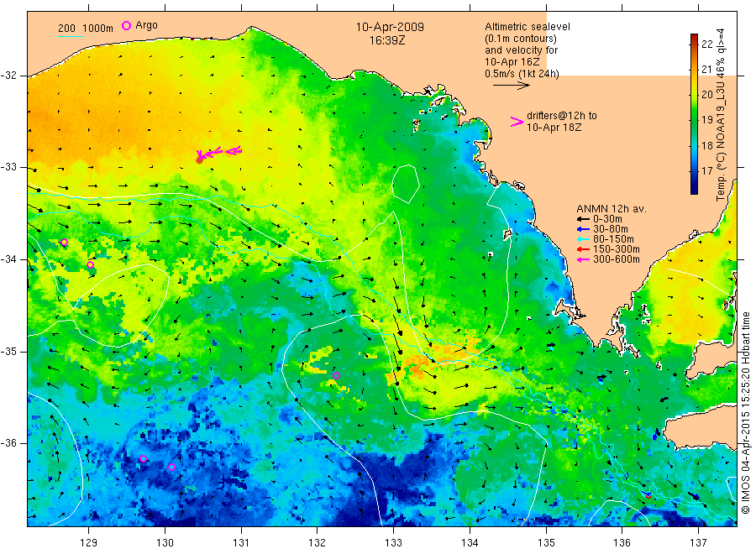Click the 'ANMN 12h av.' legend heading

pos(612,209)
